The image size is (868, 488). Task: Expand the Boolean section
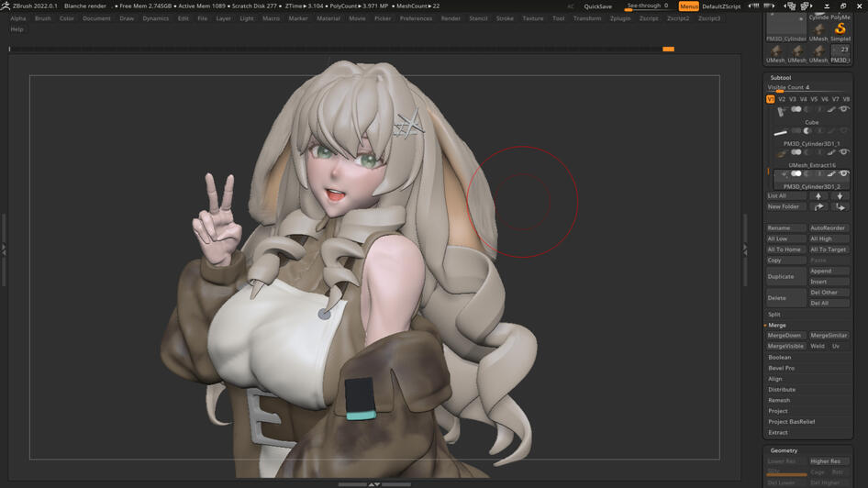click(x=780, y=357)
